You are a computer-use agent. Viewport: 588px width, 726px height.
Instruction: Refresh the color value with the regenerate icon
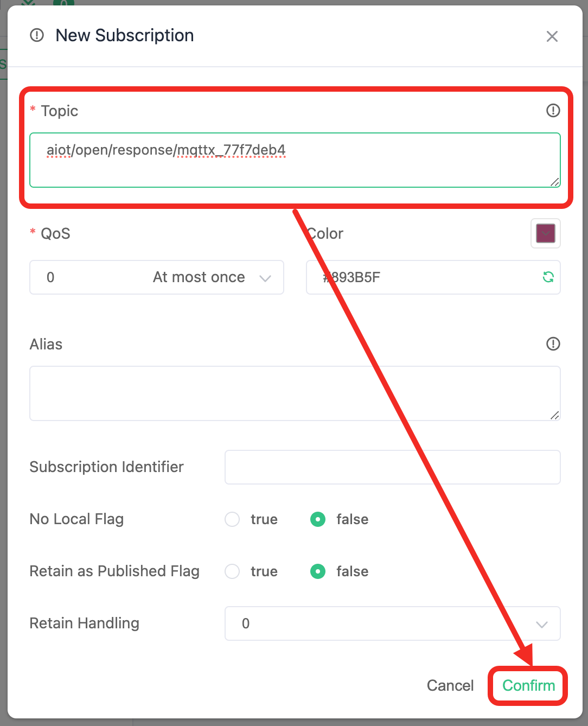548,277
